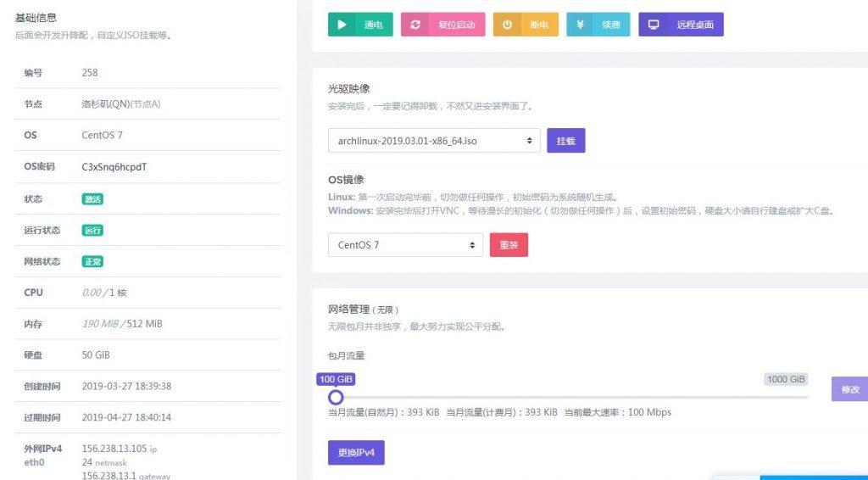Select the OS password text C3xSnq6hcpdT
This screenshot has width=868, height=480.
pyautogui.click(x=114, y=167)
